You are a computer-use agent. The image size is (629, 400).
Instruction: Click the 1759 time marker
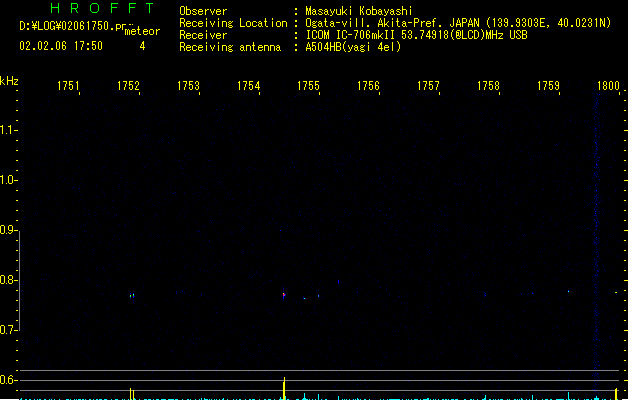(x=548, y=86)
